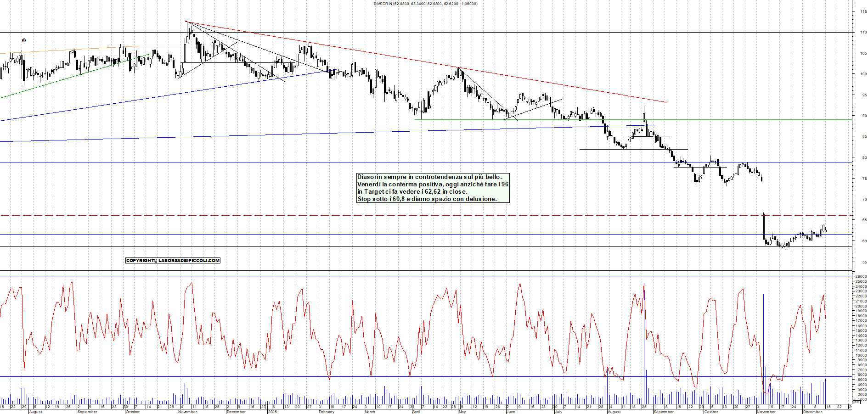Screen dimensions: 868x414
Task: Click the LABORSADEIPICCOLI.COM copyright label
Action: [x=173, y=260]
